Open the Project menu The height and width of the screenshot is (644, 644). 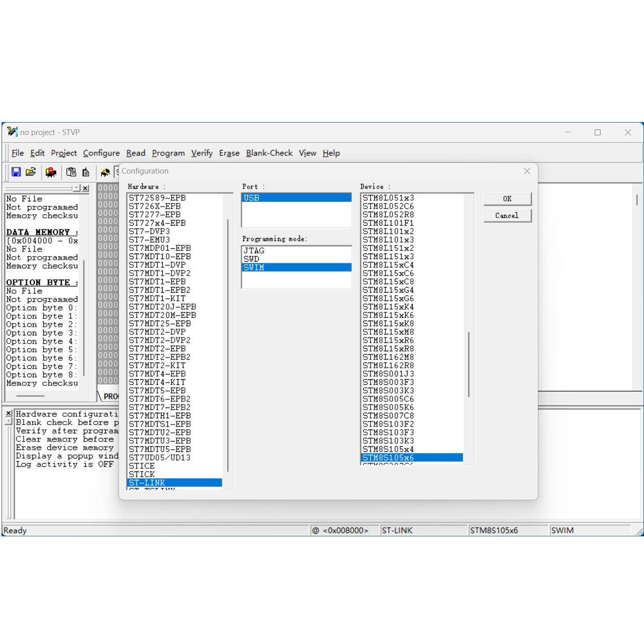pyautogui.click(x=64, y=153)
